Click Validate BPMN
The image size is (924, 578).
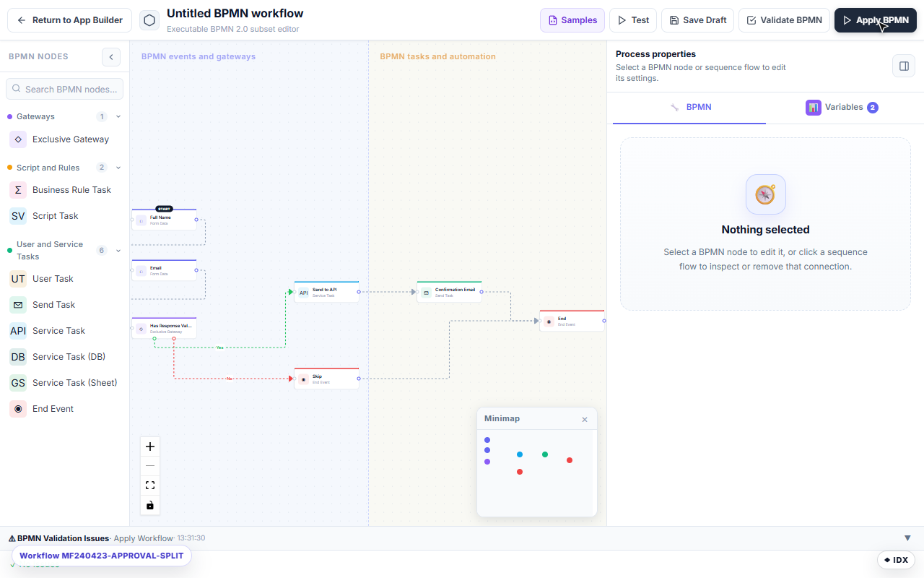point(784,20)
